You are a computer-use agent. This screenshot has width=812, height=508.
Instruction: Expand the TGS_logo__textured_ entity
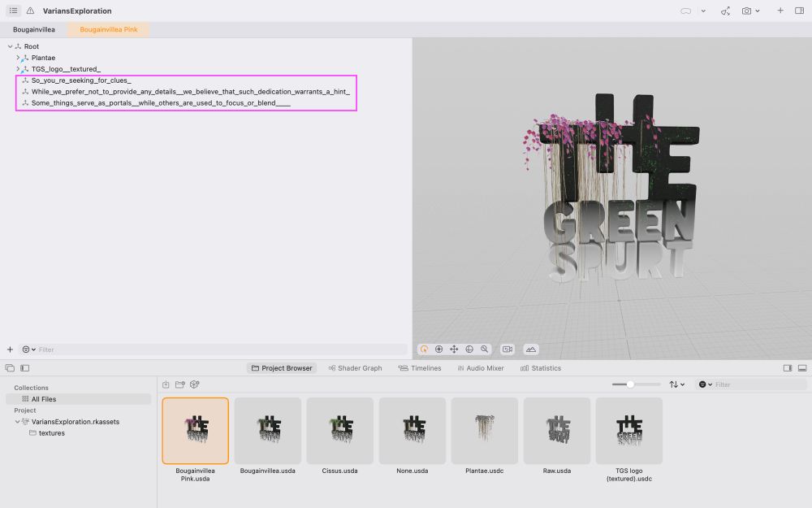(x=18, y=69)
